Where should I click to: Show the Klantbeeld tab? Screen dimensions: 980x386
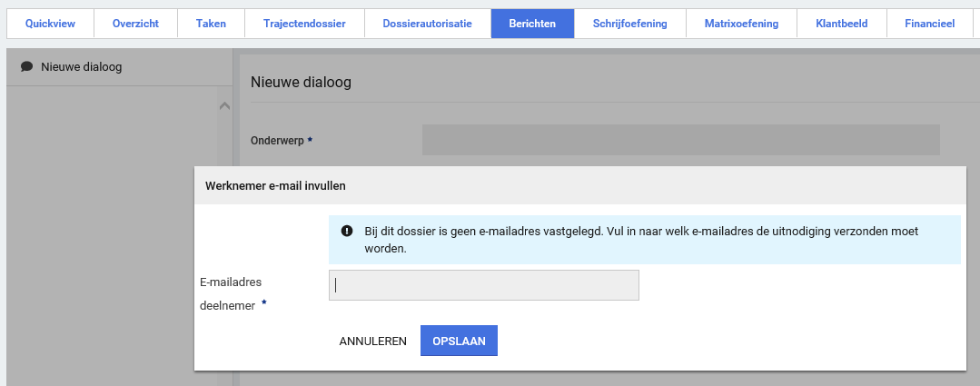tap(841, 24)
